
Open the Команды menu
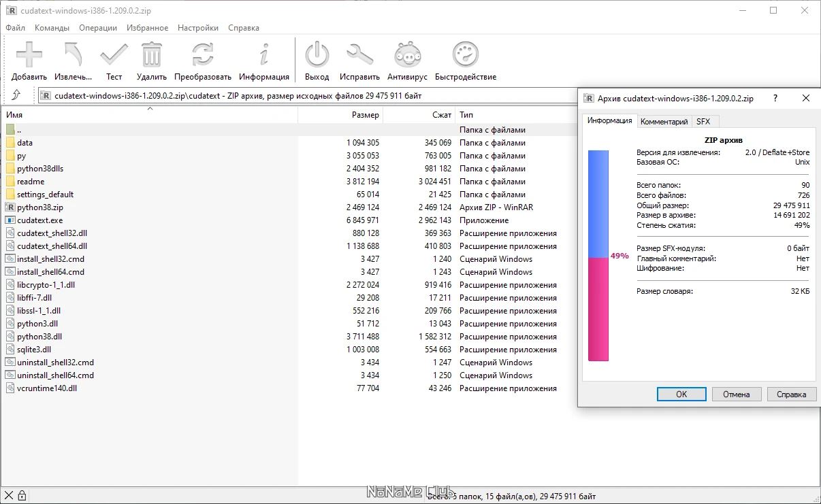pyautogui.click(x=52, y=28)
